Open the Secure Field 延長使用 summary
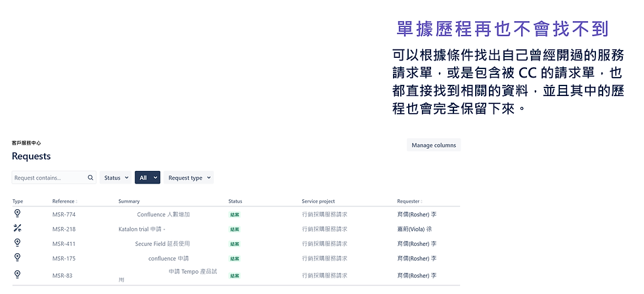The height and width of the screenshot is (294, 644). click(162, 244)
